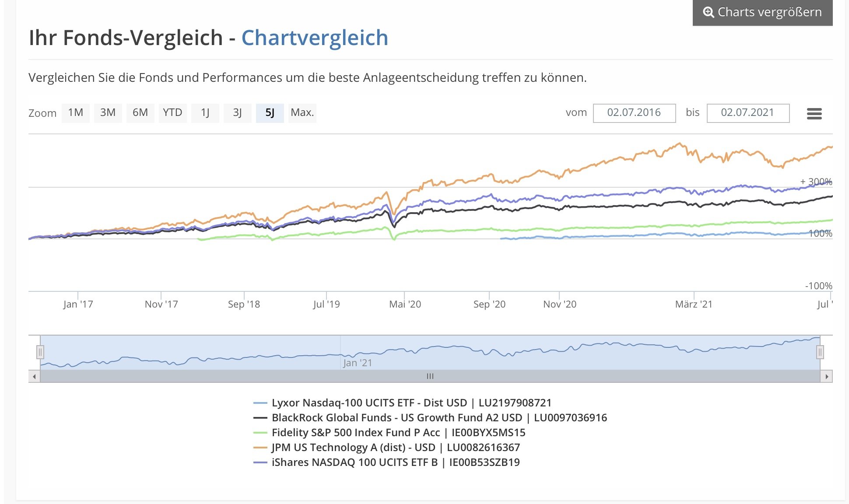Open the chart hamburger menu
The image size is (849, 504).
(x=814, y=114)
